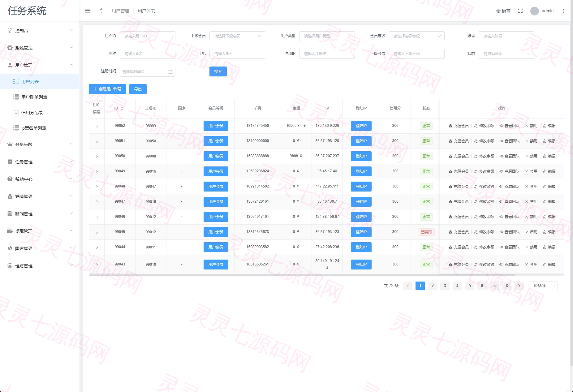Expand user info row for 99052

click(97, 126)
